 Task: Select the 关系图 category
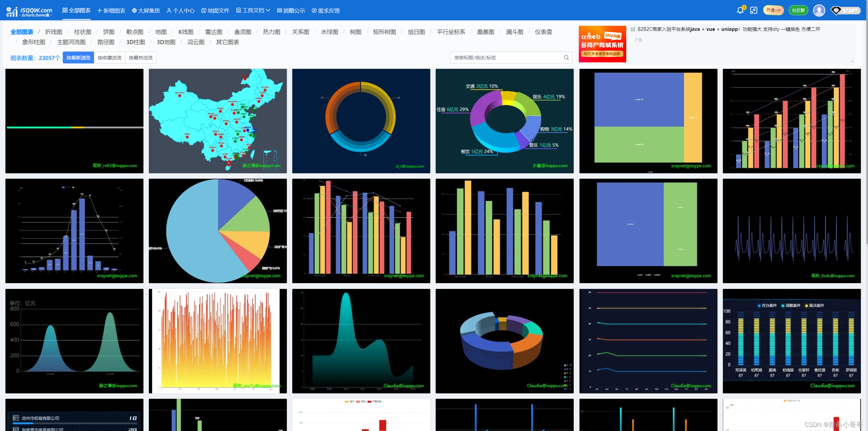click(x=301, y=32)
